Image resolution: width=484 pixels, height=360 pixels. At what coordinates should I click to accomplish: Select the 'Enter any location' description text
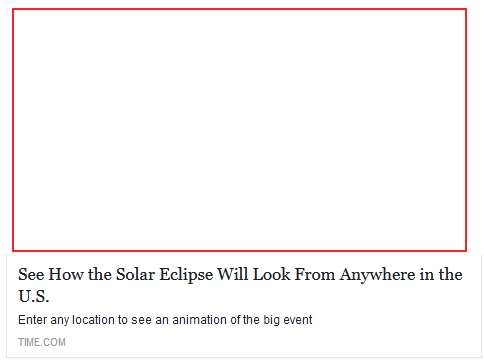(x=165, y=320)
